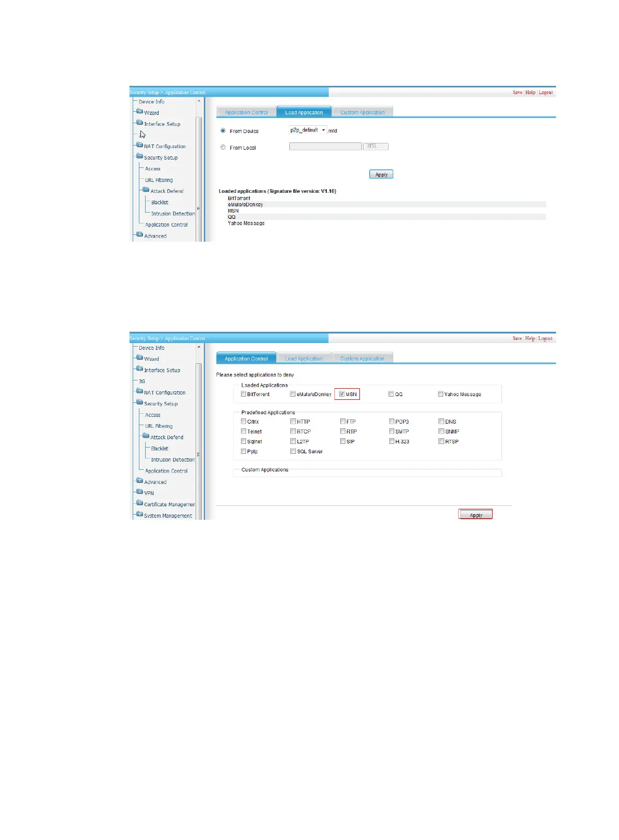The image size is (619, 840).
Task: Tick the SNMP checkbox
Action: tap(441, 431)
